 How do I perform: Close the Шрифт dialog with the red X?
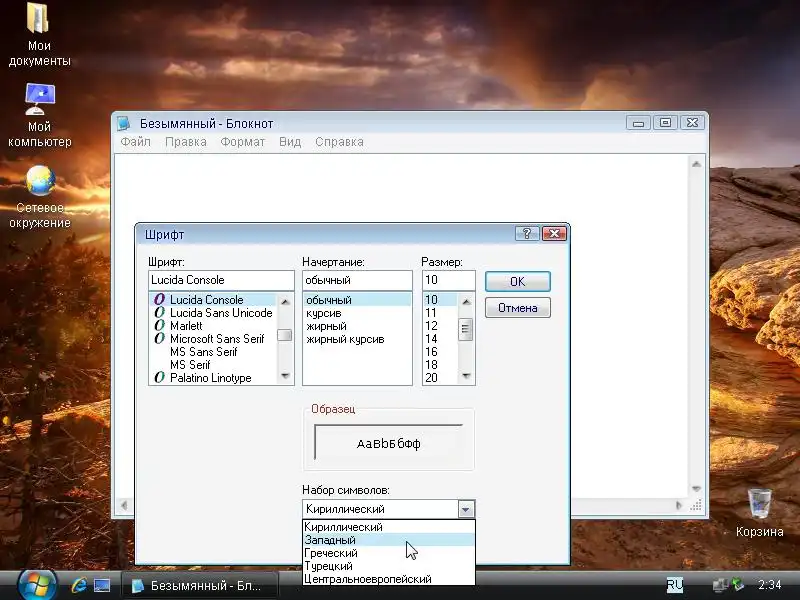(555, 234)
